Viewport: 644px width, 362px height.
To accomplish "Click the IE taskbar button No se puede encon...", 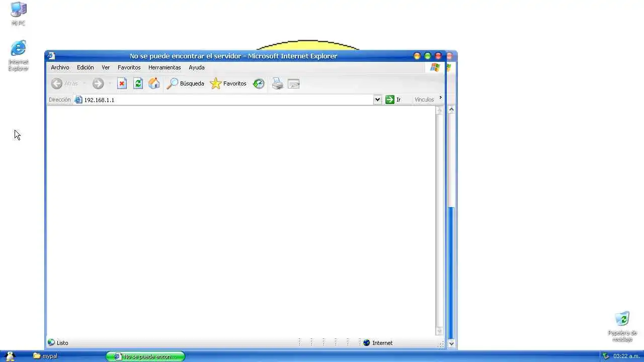I will [x=145, y=356].
